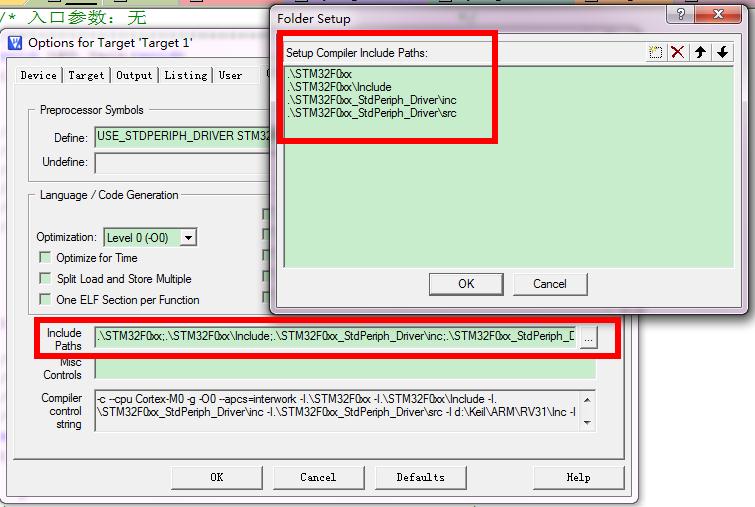
Task: Move selected path down with arrow icon
Action: point(722,52)
